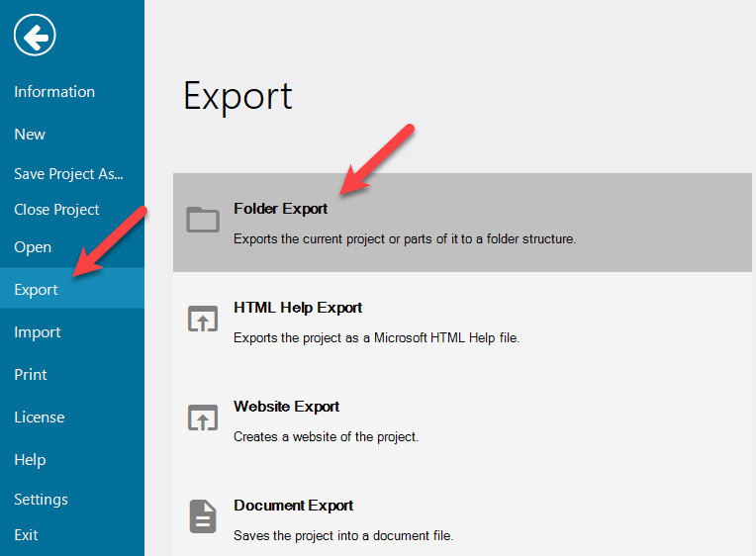The width and height of the screenshot is (756, 556).
Task: Click Open in the left menu
Action: point(33,247)
